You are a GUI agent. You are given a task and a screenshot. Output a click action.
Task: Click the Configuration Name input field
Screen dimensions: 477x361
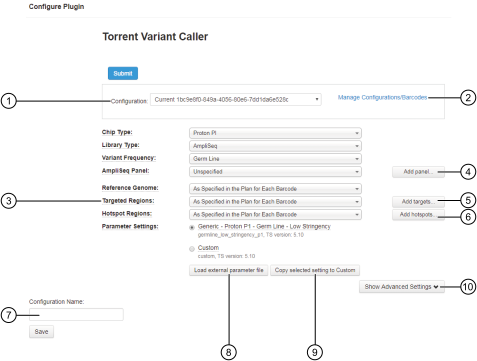tap(76, 314)
